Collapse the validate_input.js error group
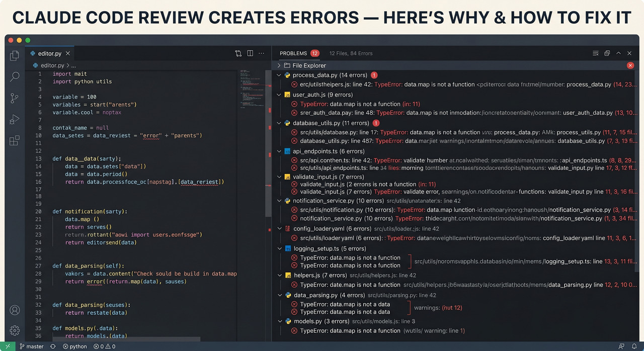 [x=279, y=177]
